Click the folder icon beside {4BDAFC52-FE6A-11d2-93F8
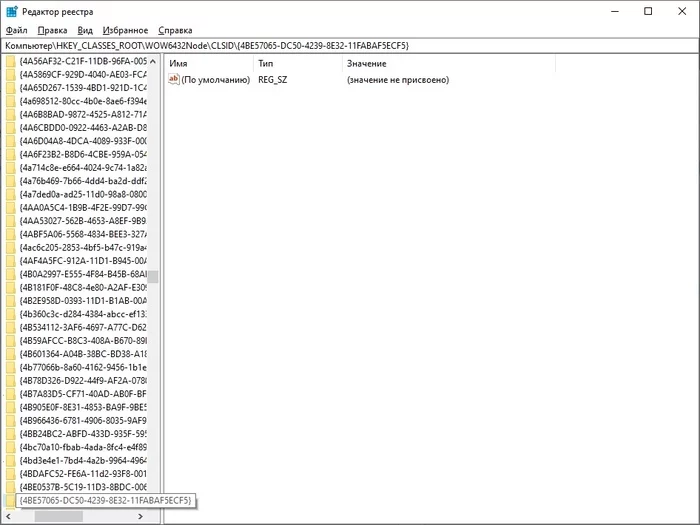This screenshot has height=525, width=700. point(10,473)
